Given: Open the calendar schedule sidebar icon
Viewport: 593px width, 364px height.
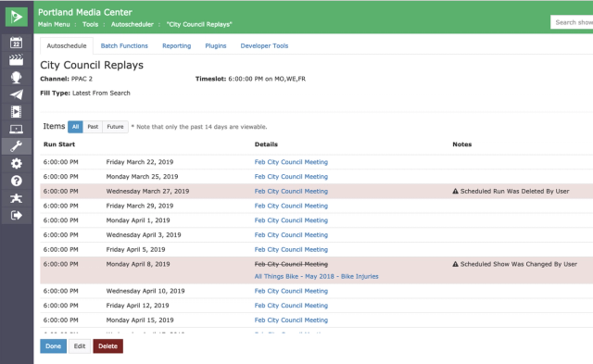Looking at the screenshot, I should click(17, 43).
